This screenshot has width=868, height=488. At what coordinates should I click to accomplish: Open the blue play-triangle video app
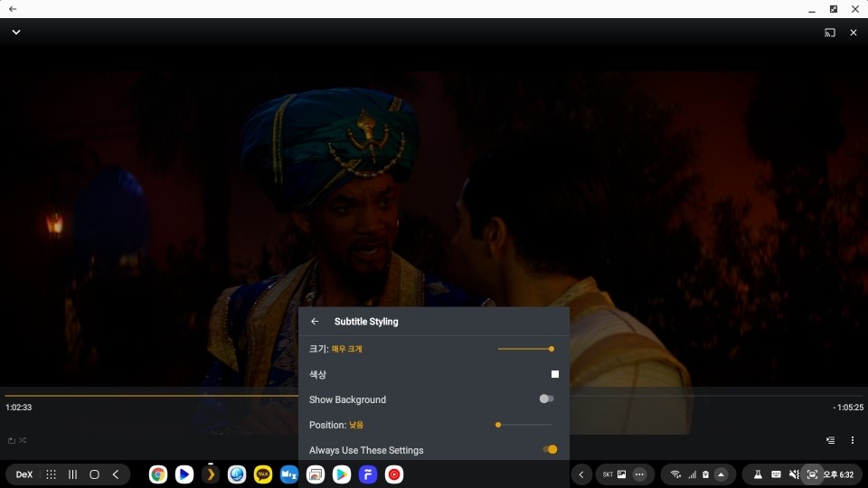point(184,474)
